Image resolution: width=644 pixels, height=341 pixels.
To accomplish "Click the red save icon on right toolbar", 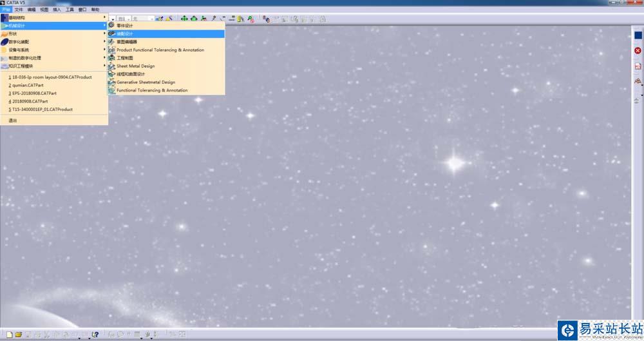I will pyautogui.click(x=638, y=66).
